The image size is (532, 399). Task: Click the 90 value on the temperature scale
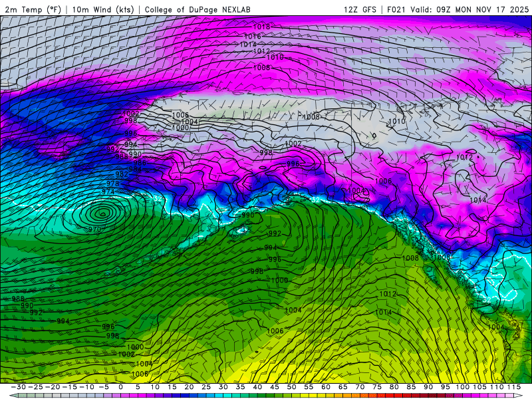[428, 387]
